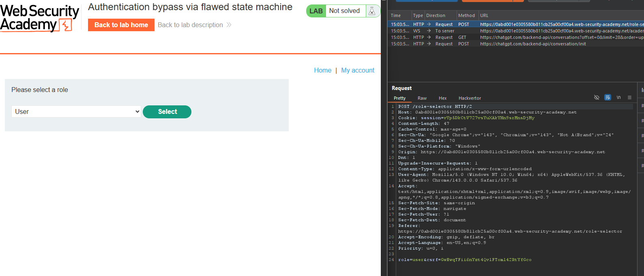The width and height of the screenshot is (644, 276).
Task: Toggle show non-printable \n characters
Action: click(x=619, y=98)
